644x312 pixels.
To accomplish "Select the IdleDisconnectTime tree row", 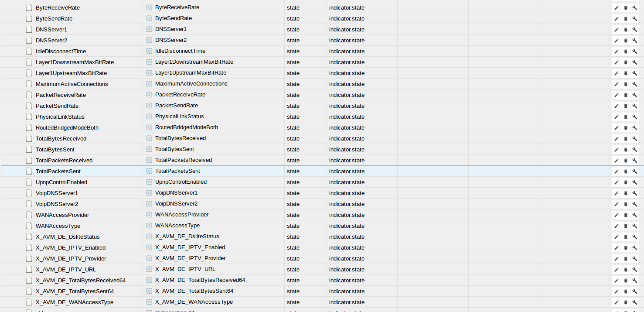I will coord(322,51).
